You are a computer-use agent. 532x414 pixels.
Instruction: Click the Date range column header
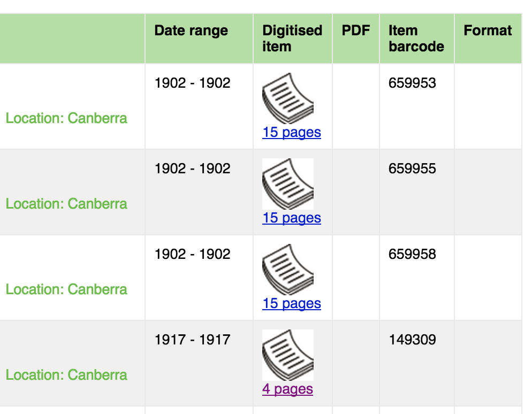coord(191,30)
